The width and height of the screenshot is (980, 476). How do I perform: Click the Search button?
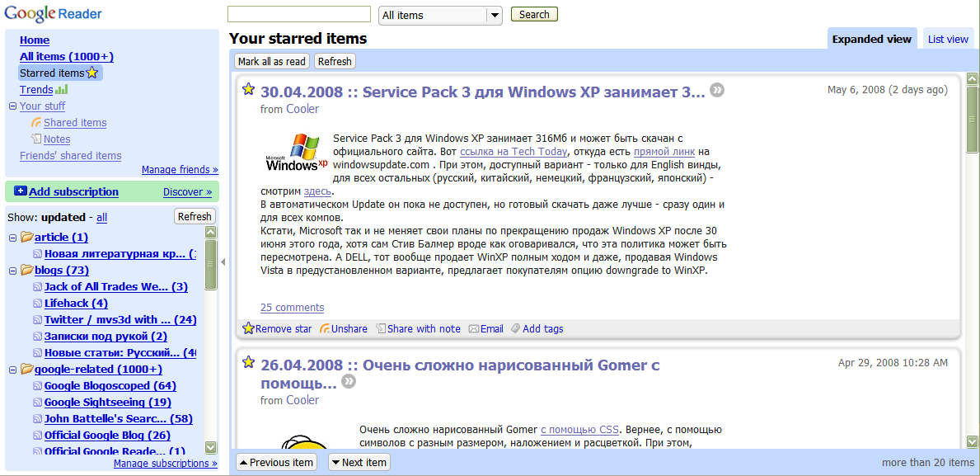[534, 14]
